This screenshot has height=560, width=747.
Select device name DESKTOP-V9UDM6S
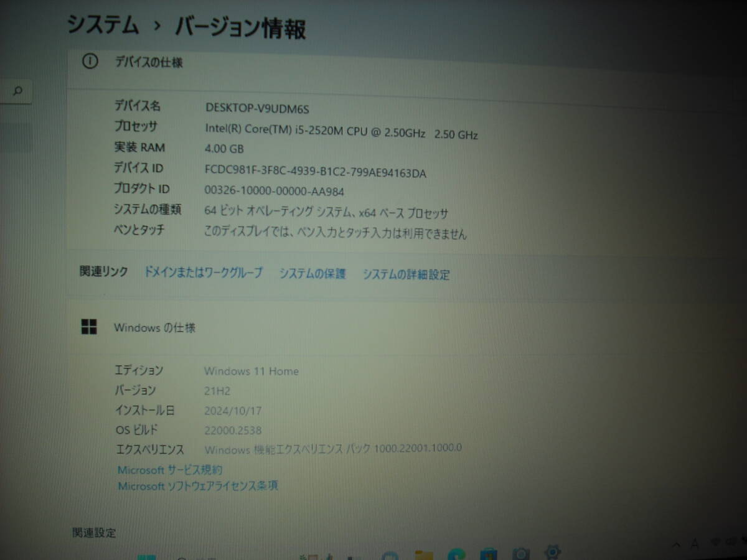pyautogui.click(x=257, y=108)
